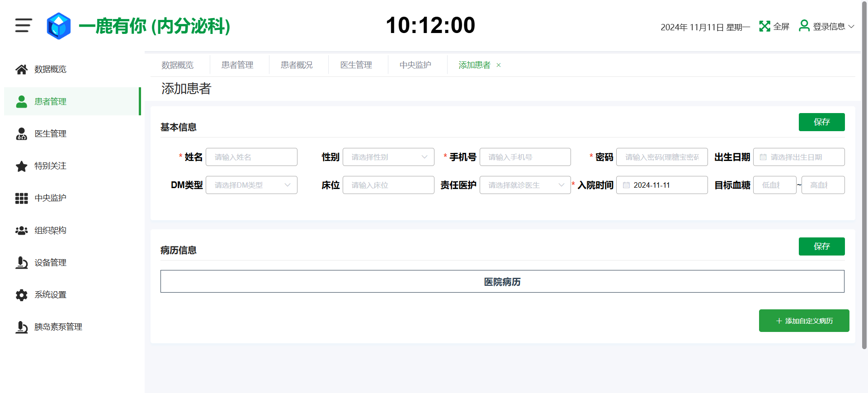
Task: Focus the 姓名 input field
Action: [251, 157]
